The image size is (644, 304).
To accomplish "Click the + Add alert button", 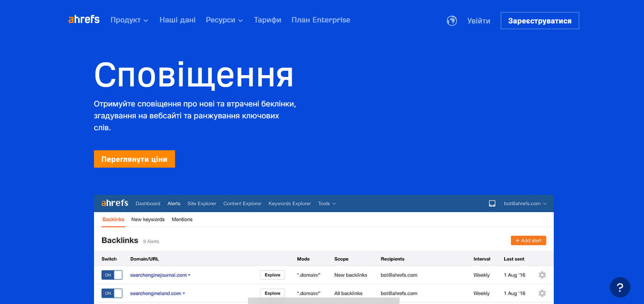I will click(x=528, y=240).
